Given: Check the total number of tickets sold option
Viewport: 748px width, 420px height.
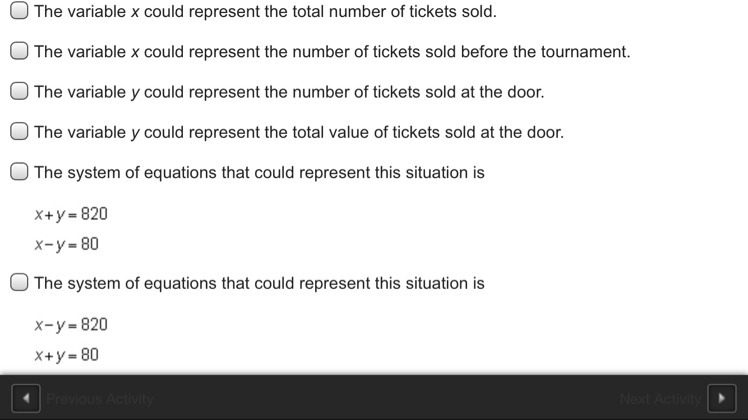Looking at the screenshot, I should [19, 10].
